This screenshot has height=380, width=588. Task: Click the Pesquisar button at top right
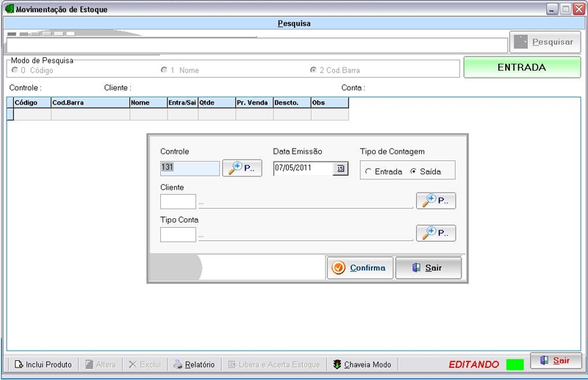pos(545,42)
